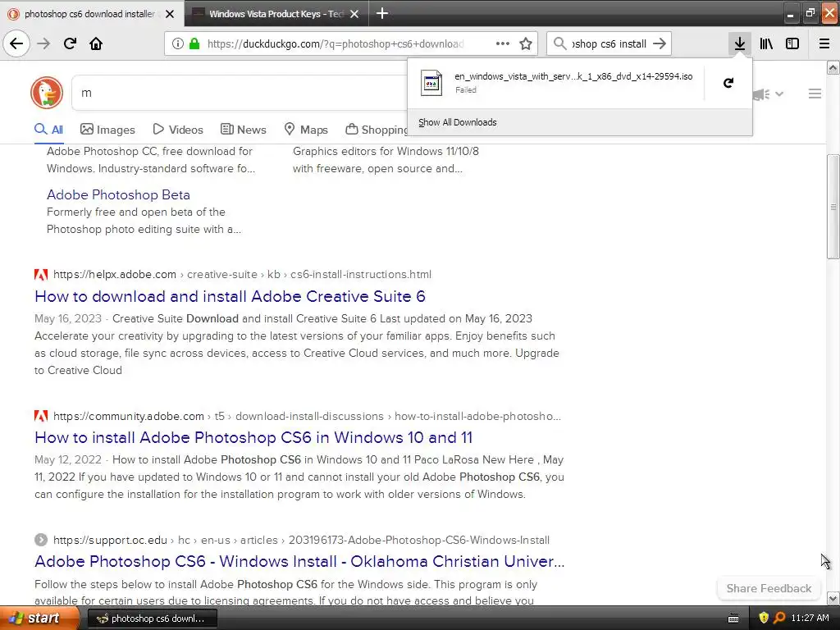Viewport: 840px width, 630px height.
Task: Open the Windows Start menu
Action: click(x=39, y=618)
